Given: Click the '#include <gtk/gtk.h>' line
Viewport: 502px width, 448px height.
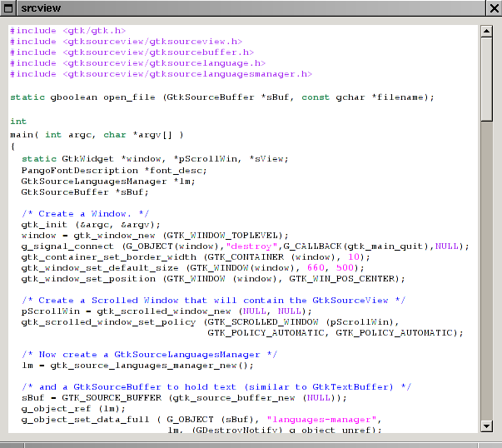Looking at the screenshot, I should [68, 31].
